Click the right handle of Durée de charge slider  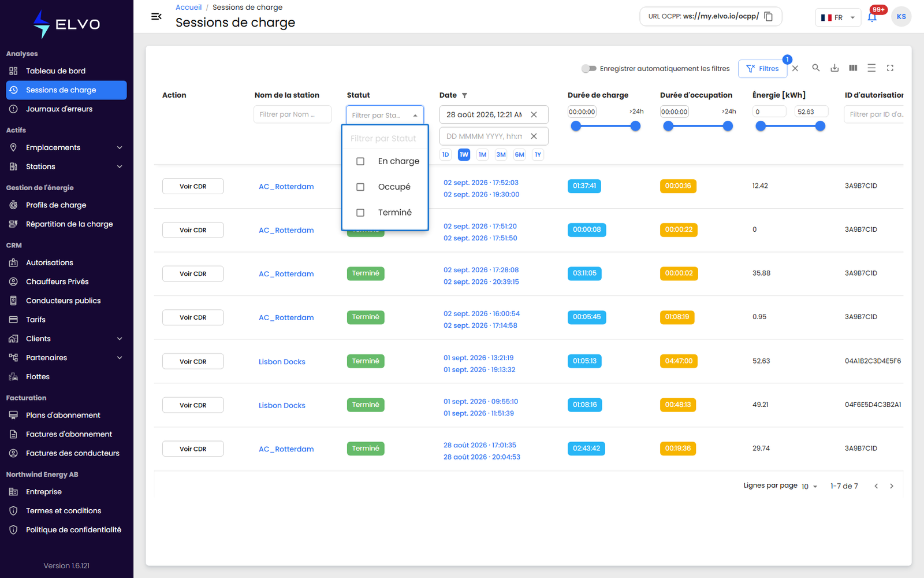635,126
